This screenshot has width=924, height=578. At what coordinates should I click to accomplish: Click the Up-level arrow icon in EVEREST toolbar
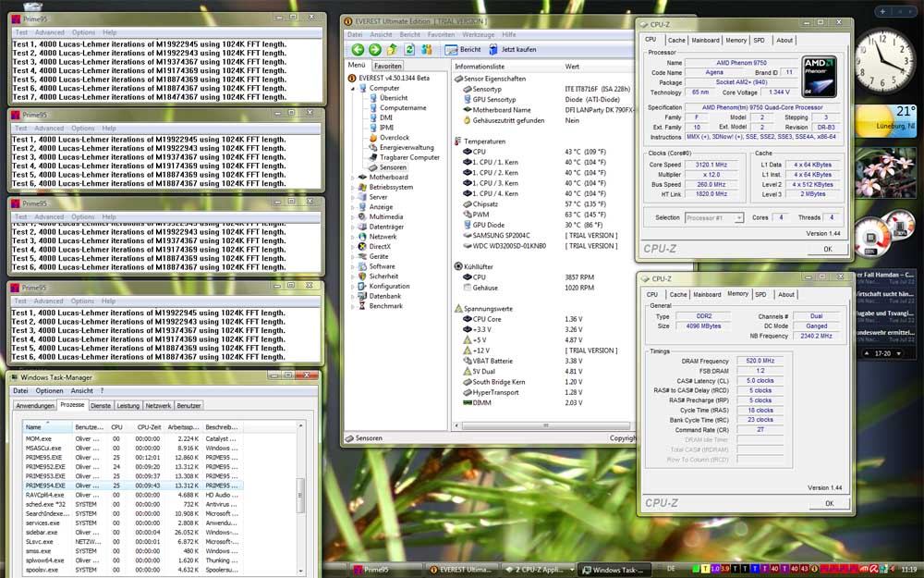click(392, 50)
